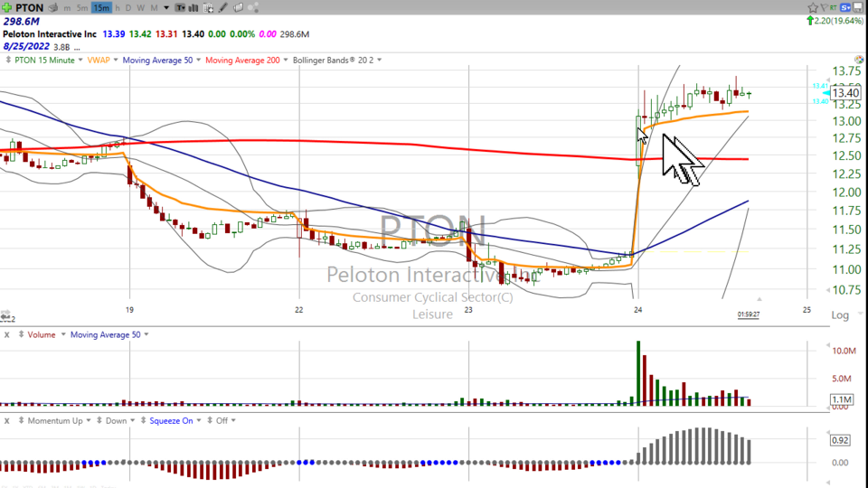Open the Momentum Up dropdown arrow
The height and width of the screenshot is (488, 868).
pos(89,420)
